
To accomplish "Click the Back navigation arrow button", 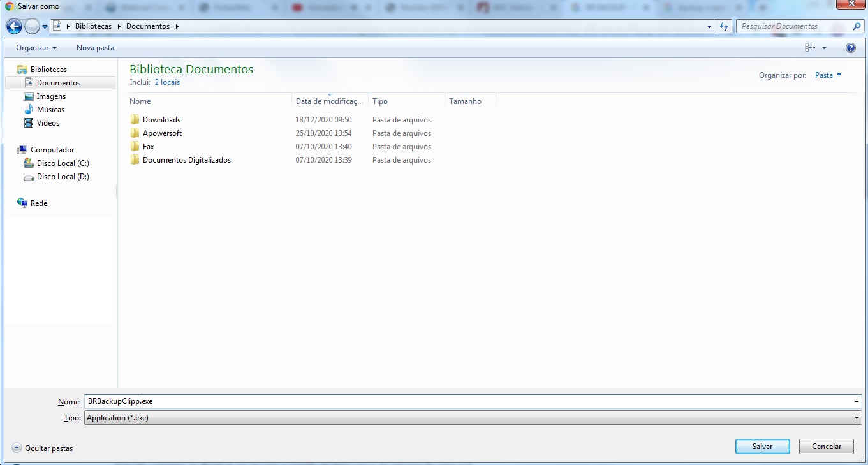I will (14, 27).
